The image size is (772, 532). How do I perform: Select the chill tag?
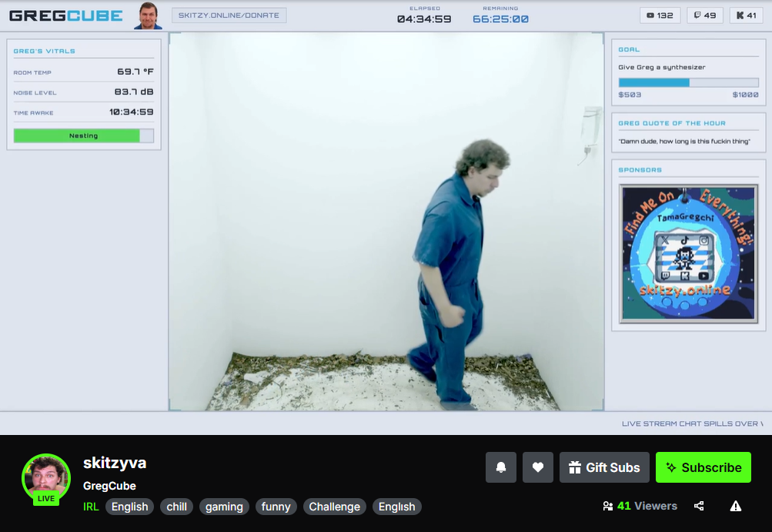[176, 507]
